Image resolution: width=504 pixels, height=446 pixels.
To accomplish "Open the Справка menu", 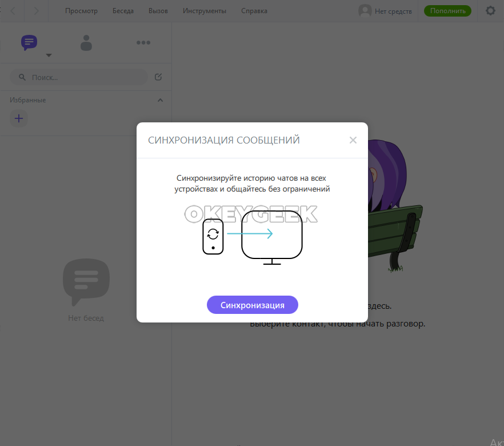I will pos(254,11).
